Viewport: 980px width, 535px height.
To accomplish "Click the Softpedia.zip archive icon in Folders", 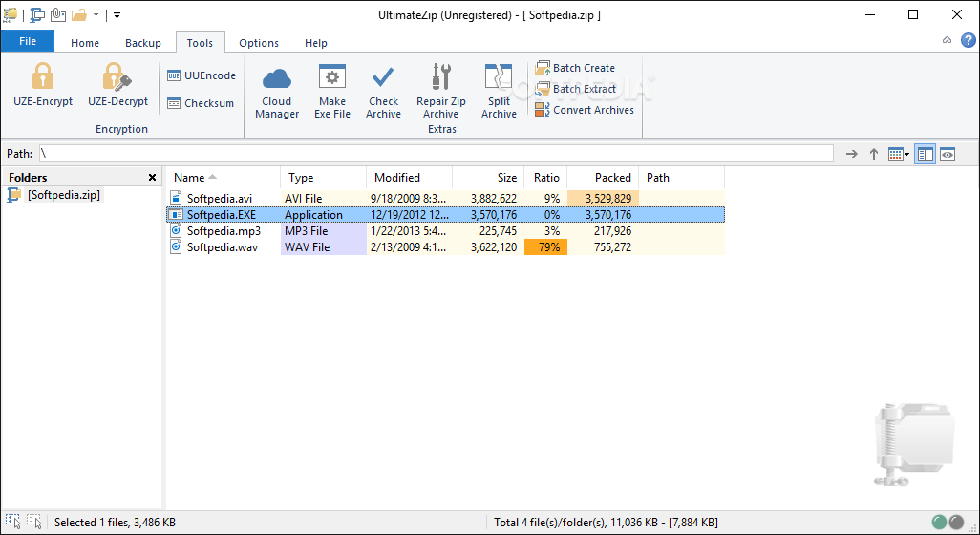I will pos(13,195).
